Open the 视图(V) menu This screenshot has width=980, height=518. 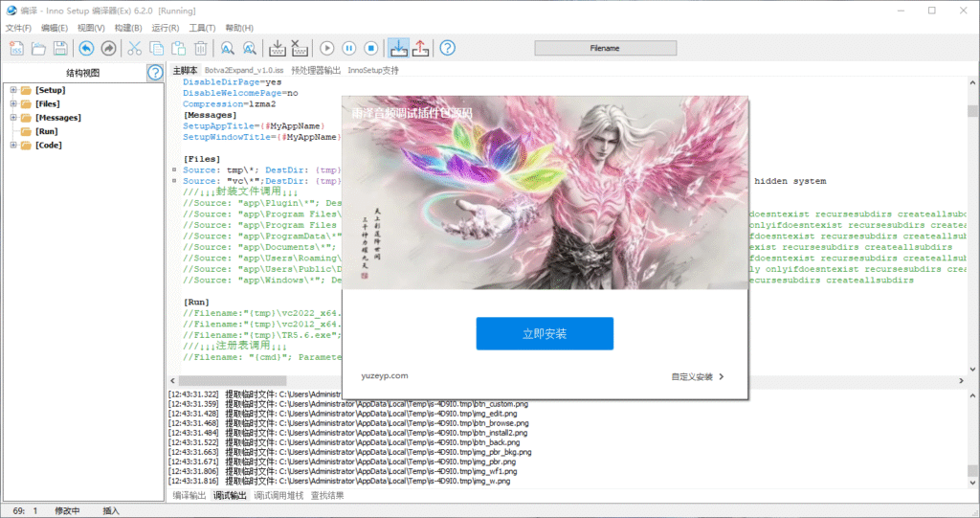coord(91,28)
